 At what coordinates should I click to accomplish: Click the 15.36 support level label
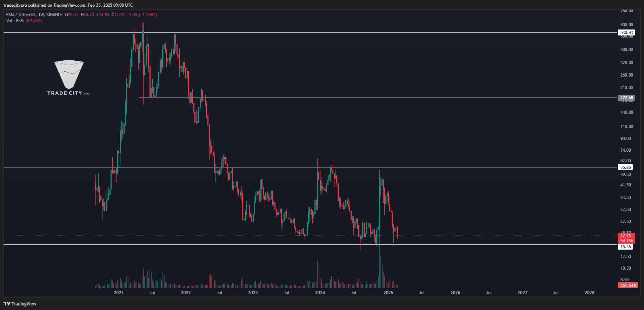(625, 247)
